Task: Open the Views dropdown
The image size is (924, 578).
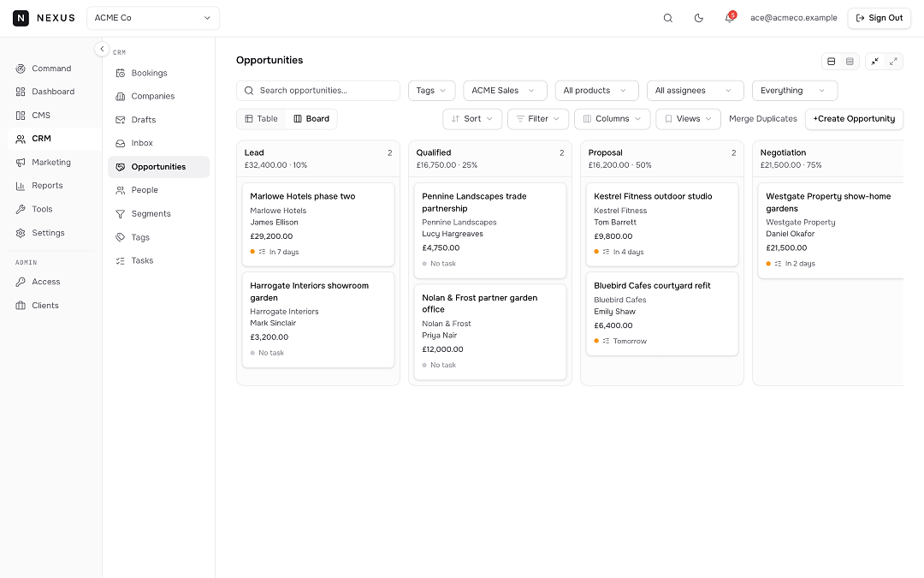Action: (688, 118)
